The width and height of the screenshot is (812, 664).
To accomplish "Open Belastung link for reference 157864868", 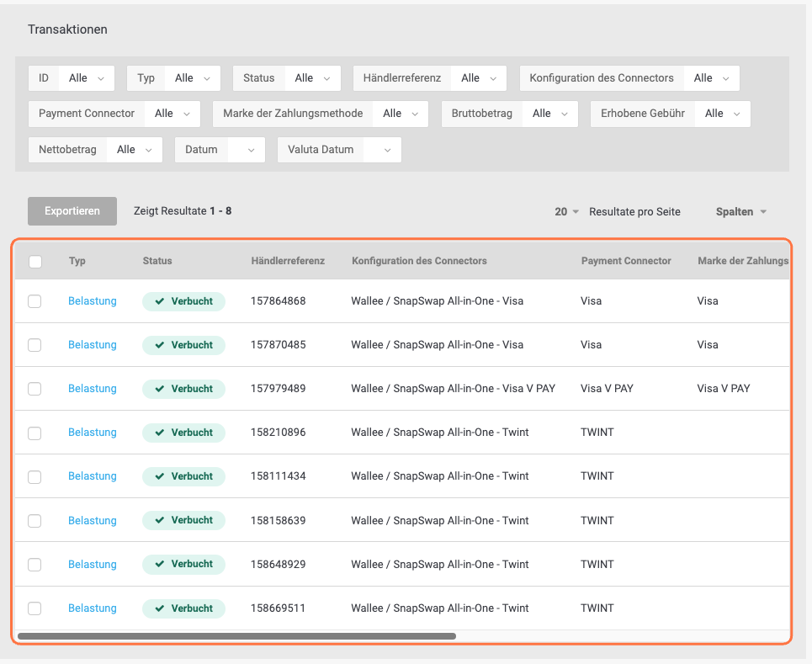I will click(x=93, y=301).
